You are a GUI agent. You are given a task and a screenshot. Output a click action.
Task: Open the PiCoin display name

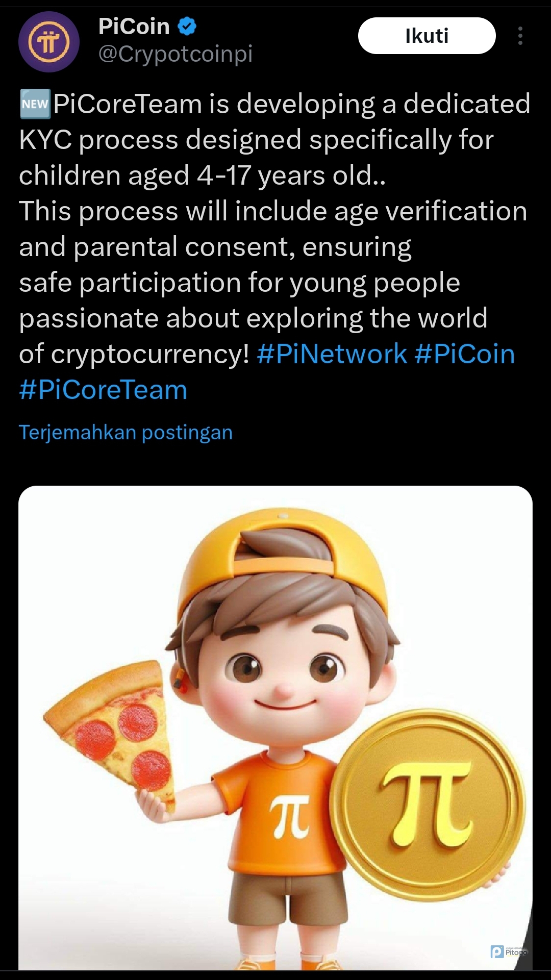(x=134, y=26)
